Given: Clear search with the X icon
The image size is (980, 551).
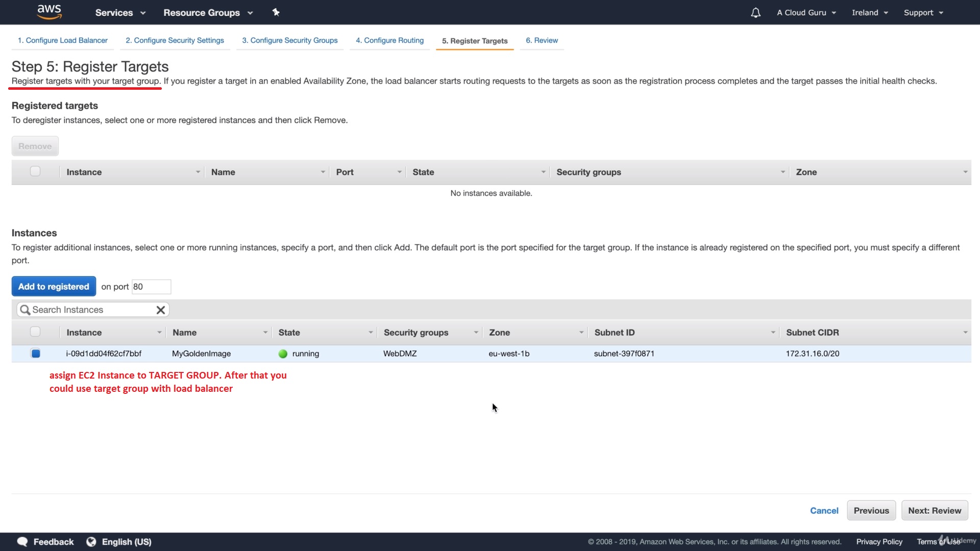Looking at the screenshot, I should click(160, 310).
